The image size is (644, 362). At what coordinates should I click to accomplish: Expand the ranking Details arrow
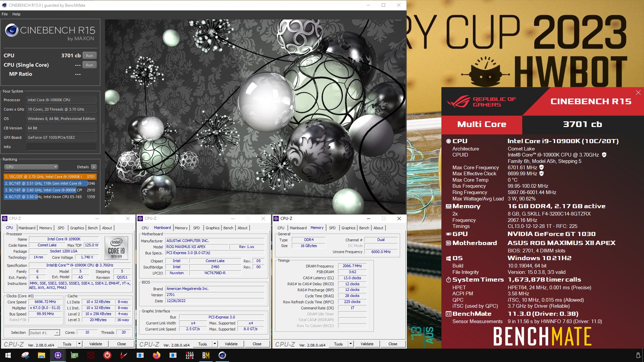tap(94, 167)
